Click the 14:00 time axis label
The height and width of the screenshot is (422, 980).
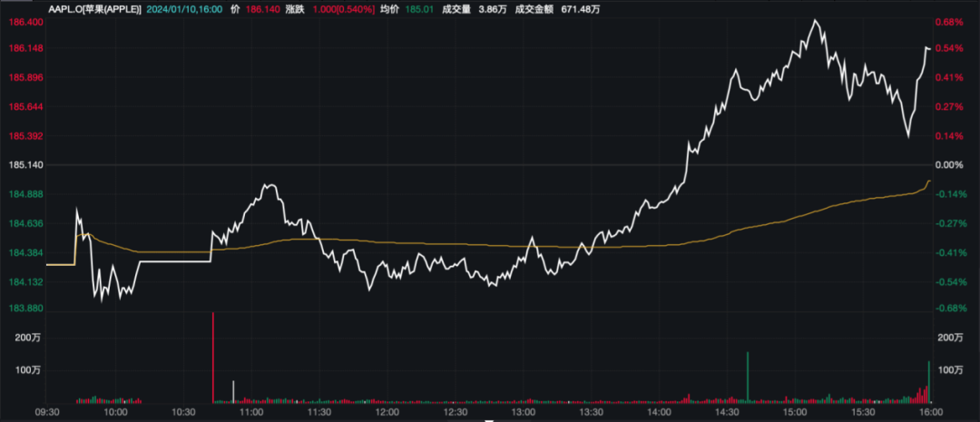pyautogui.click(x=660, y=413)
